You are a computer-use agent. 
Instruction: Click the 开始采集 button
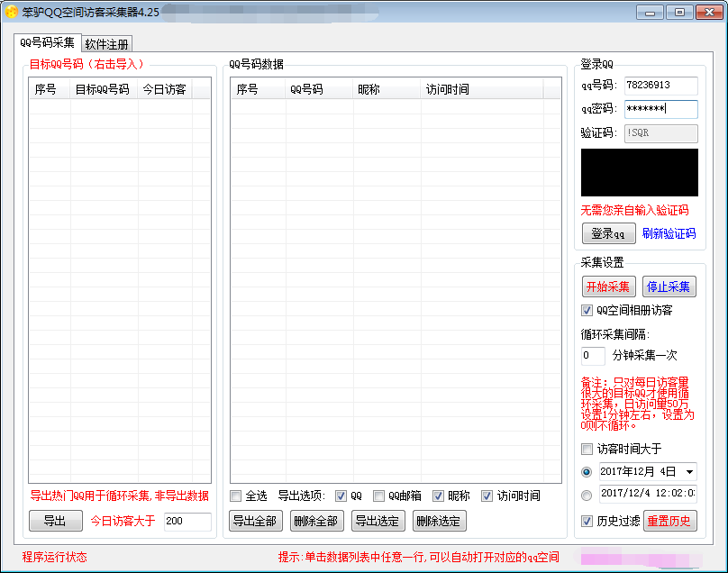(x=609, y=286)
